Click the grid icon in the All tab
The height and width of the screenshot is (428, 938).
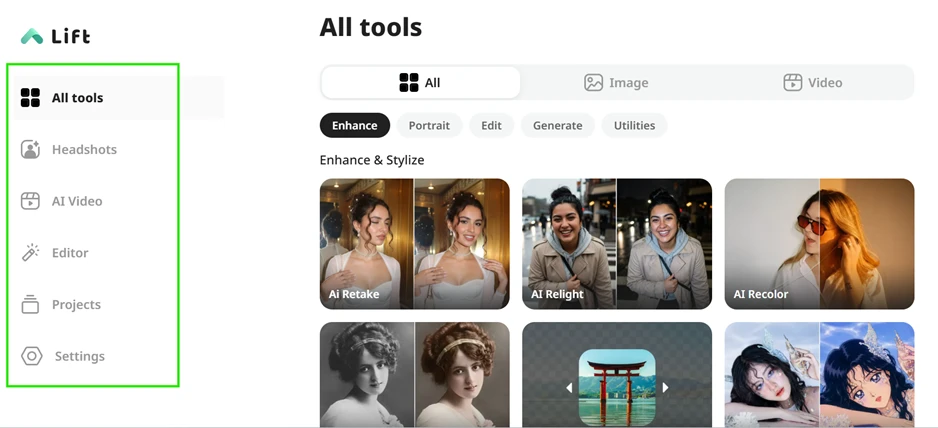[409, 83]
